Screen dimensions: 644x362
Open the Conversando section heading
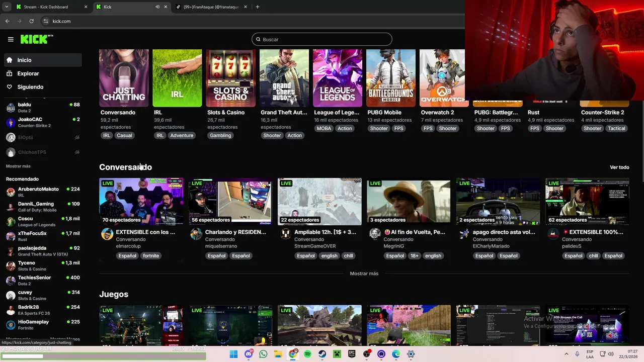click(x=125, y=167)
